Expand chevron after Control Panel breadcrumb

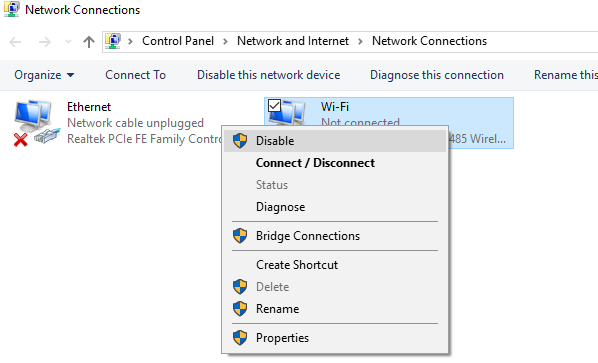225,41
